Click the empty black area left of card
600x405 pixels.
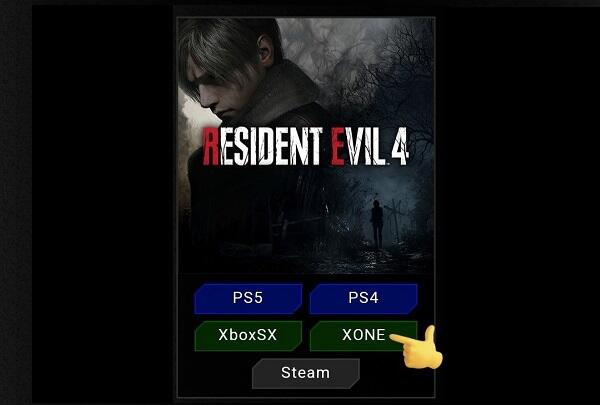click(x=103, y=203)
